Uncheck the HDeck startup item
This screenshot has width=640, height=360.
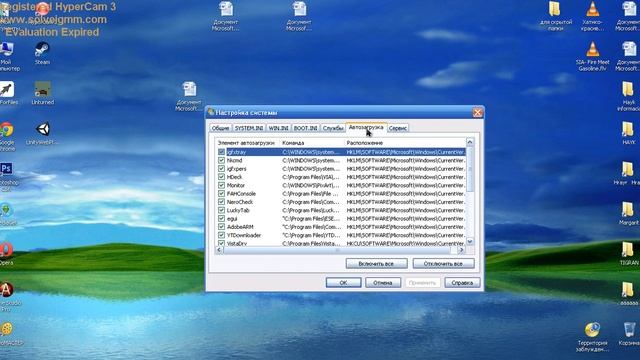point(221,177)
